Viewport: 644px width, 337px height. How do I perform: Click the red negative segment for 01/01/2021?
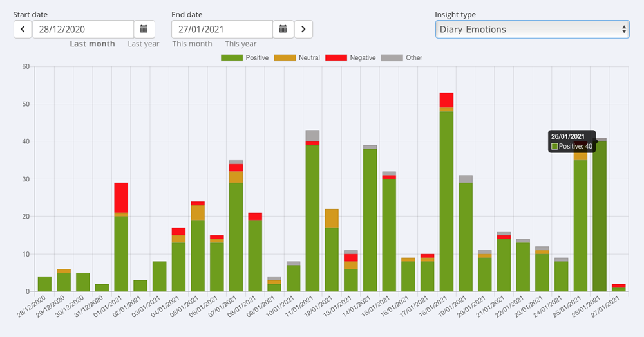pyautogui.click(x=121, y=197)
